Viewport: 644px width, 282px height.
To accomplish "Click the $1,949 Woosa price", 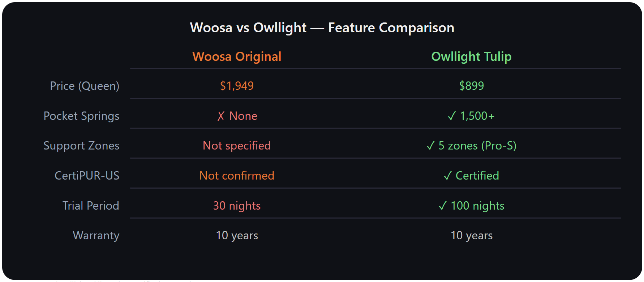I will [237, 86].
